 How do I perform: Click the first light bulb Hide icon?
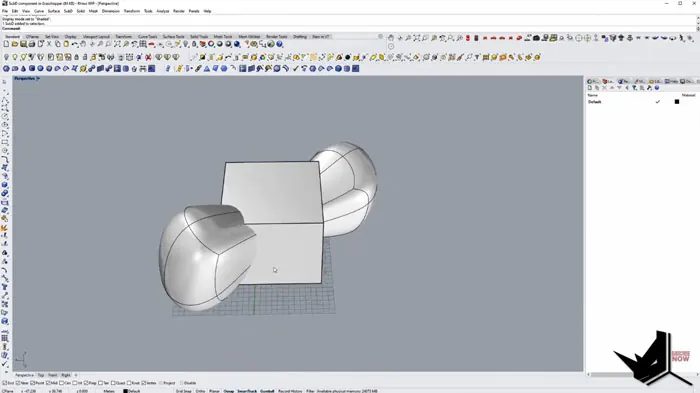pos(6,57)
